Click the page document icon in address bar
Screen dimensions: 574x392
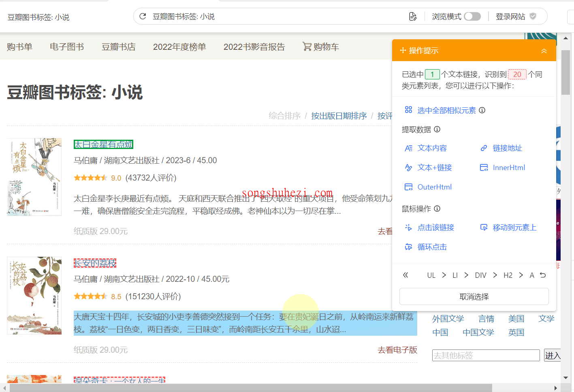(413, 16)
